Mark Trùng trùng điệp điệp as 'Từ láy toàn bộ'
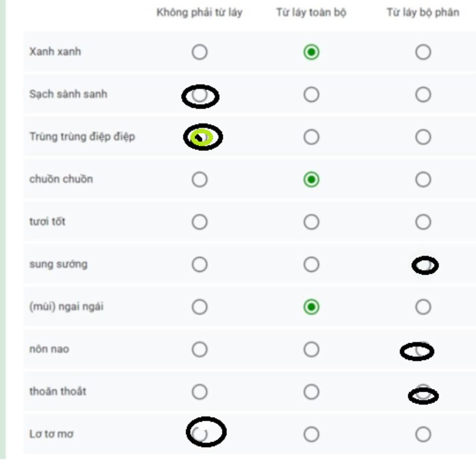 311,137
